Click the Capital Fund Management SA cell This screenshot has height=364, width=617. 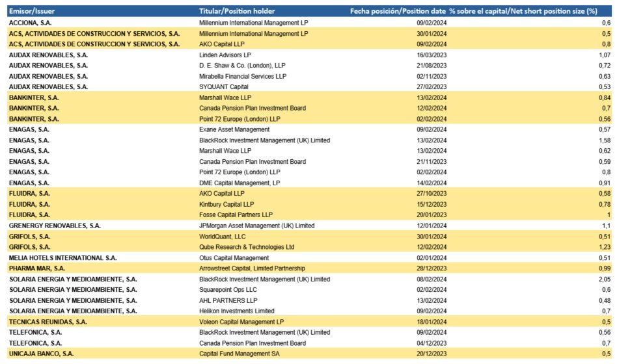240,354
